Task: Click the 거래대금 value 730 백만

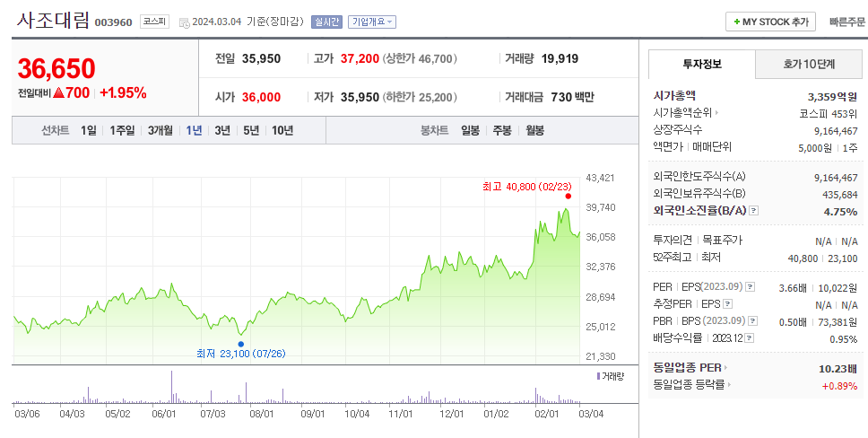Action: point(572,97)
